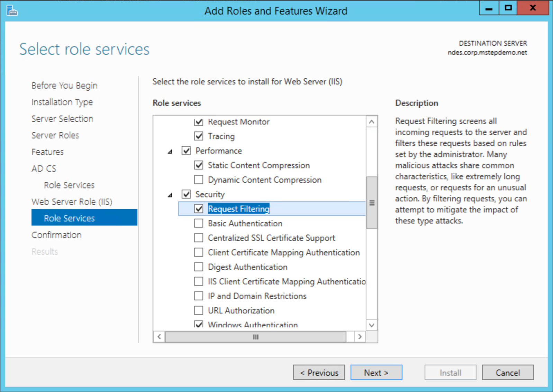
Task: Switch to Server Roles step
Action: click(x=55, y=135)
